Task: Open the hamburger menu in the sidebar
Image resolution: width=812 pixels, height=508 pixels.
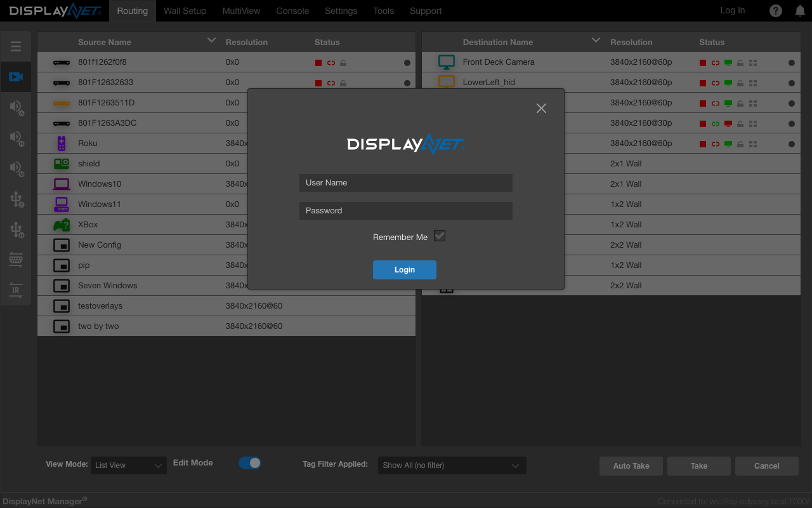Action: click(16, 46)
